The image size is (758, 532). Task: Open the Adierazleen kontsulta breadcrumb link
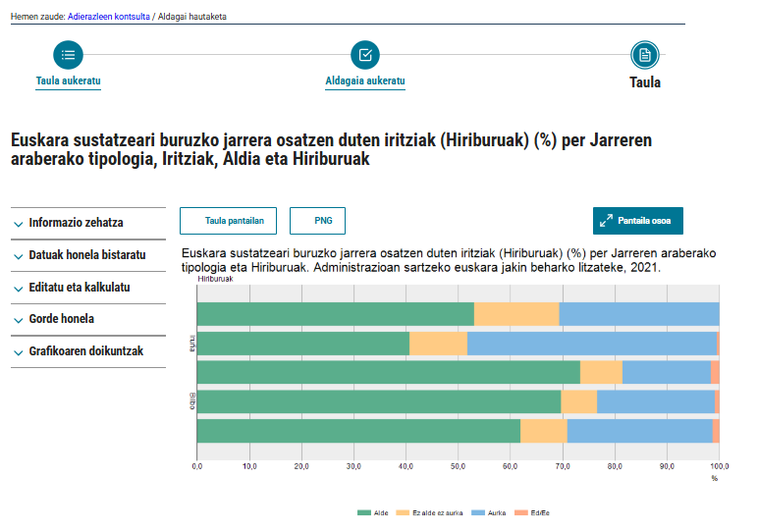108,17
